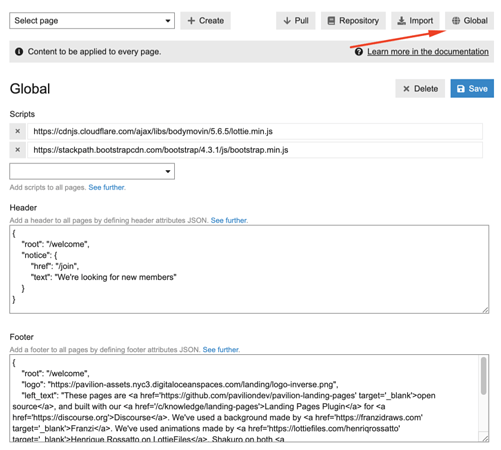Click the Pull button
501x450 pixels.
[x=296, y=21]
